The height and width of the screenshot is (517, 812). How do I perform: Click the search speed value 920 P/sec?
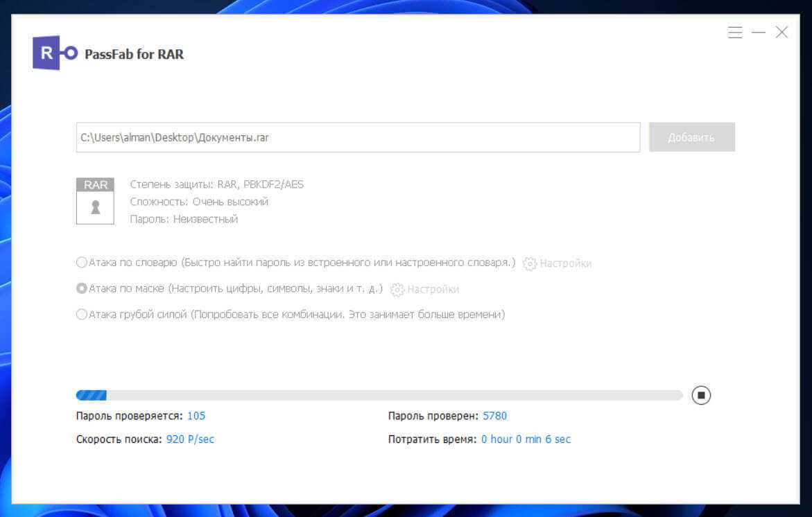(190, 439)
